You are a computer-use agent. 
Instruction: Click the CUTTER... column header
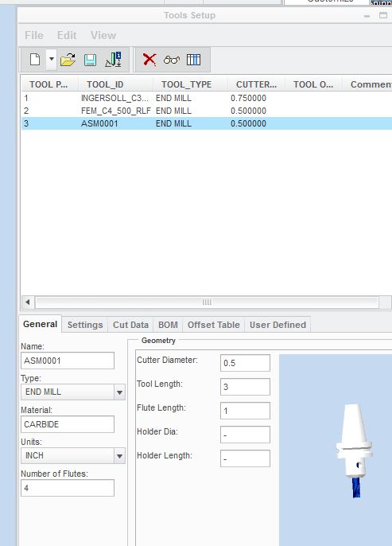point(257,84)
